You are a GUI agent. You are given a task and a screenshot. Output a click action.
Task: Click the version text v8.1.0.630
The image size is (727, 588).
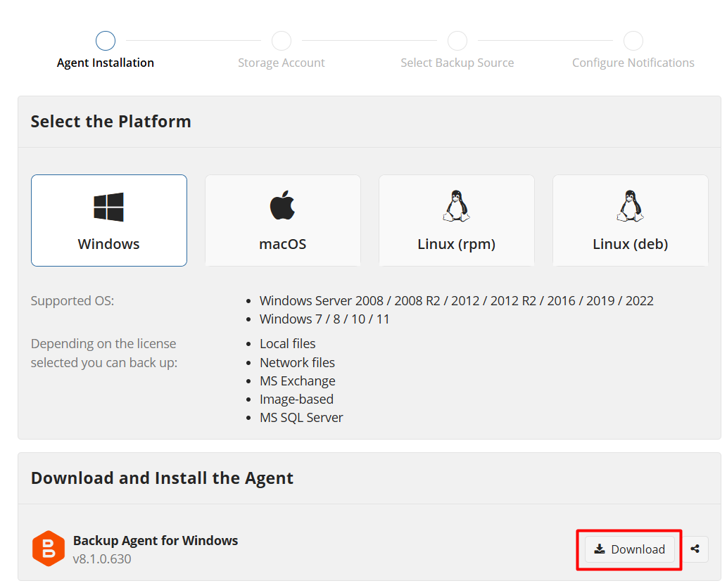(102, 558)
